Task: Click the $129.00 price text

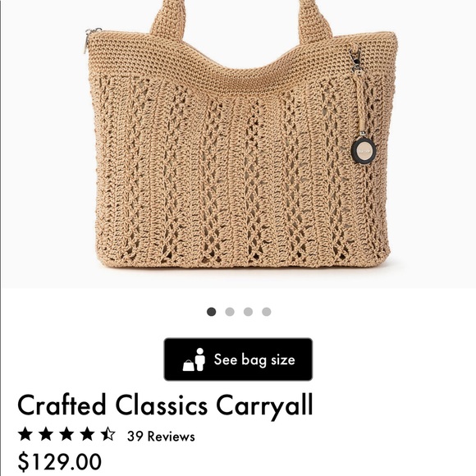Action: (x=59, y=461)
